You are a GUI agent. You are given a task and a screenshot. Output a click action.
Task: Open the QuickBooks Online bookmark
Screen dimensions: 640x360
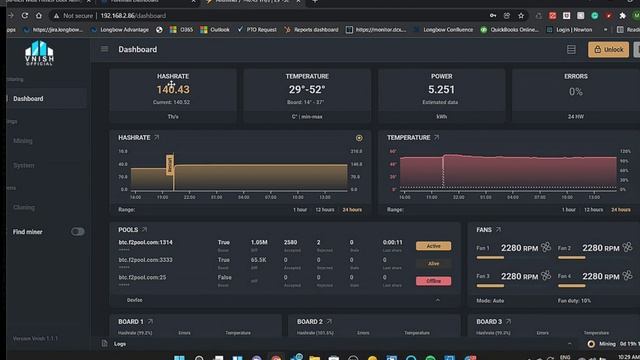(x=510, y=30)
